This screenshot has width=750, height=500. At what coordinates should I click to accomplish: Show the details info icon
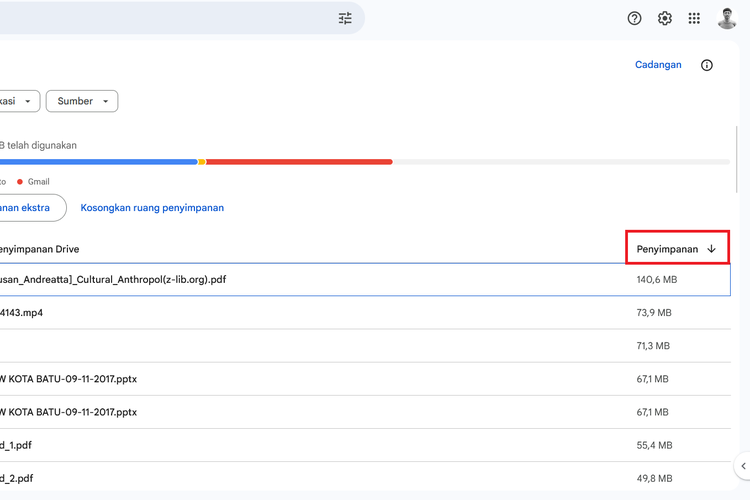point(707,65)
